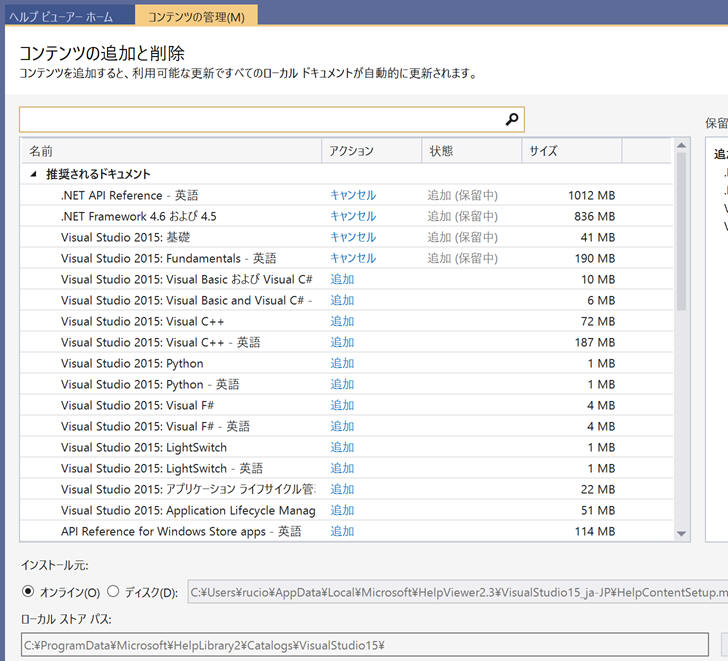Cancel adding Visual Studio 2015: Fundamentals - 英語
728x661 pixels.
[x=353, y=258]
